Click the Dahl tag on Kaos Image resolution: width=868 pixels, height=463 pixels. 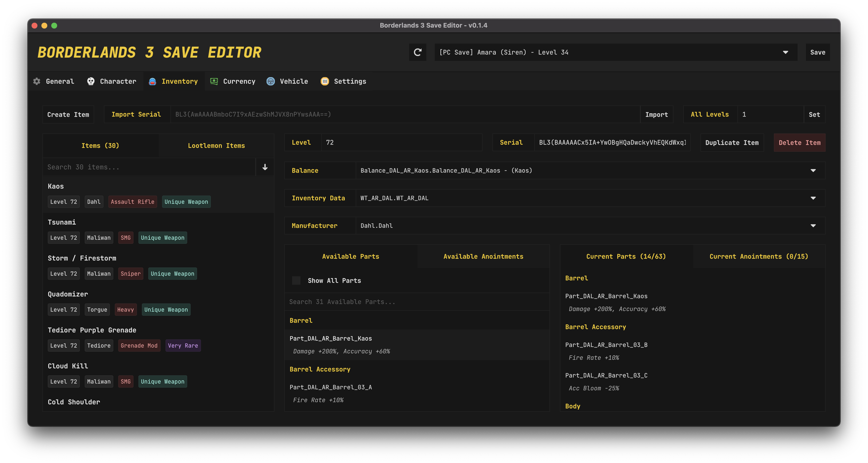[94, 201]
